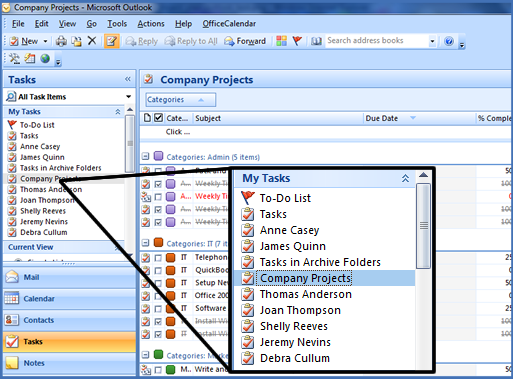Open the New button dropdown arrow
Screen dimensions: 513x379
point(45,41)
